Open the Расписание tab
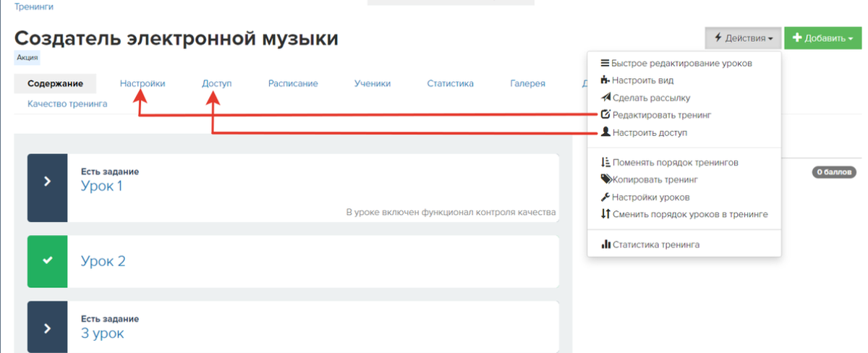 [x=293, y=83]
